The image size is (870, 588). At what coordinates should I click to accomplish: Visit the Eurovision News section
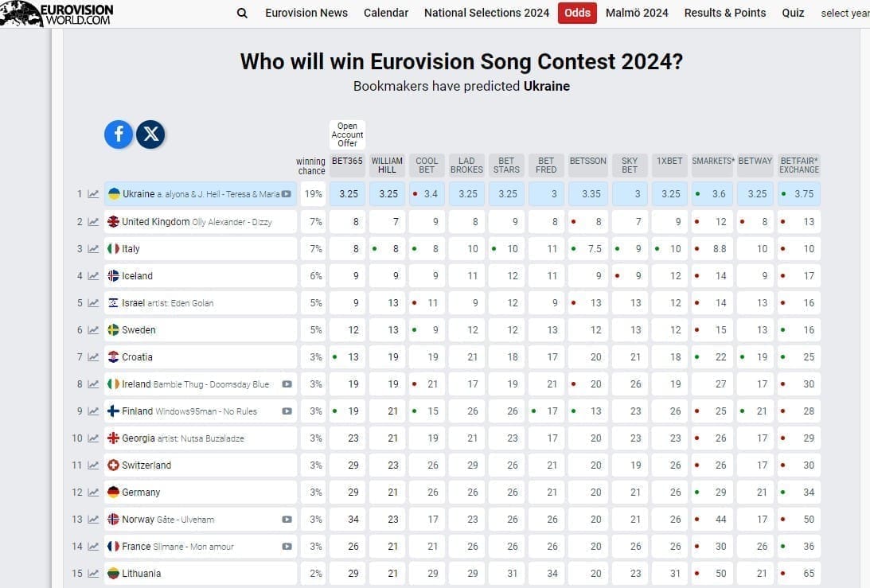point(306,13)
